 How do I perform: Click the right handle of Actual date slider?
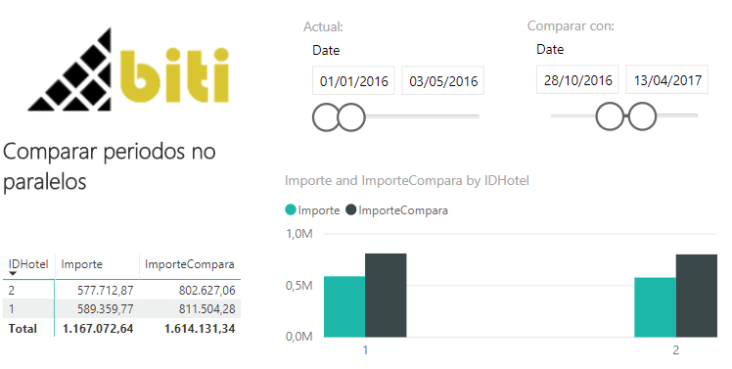pyautogui.click(x=351, y=117)
